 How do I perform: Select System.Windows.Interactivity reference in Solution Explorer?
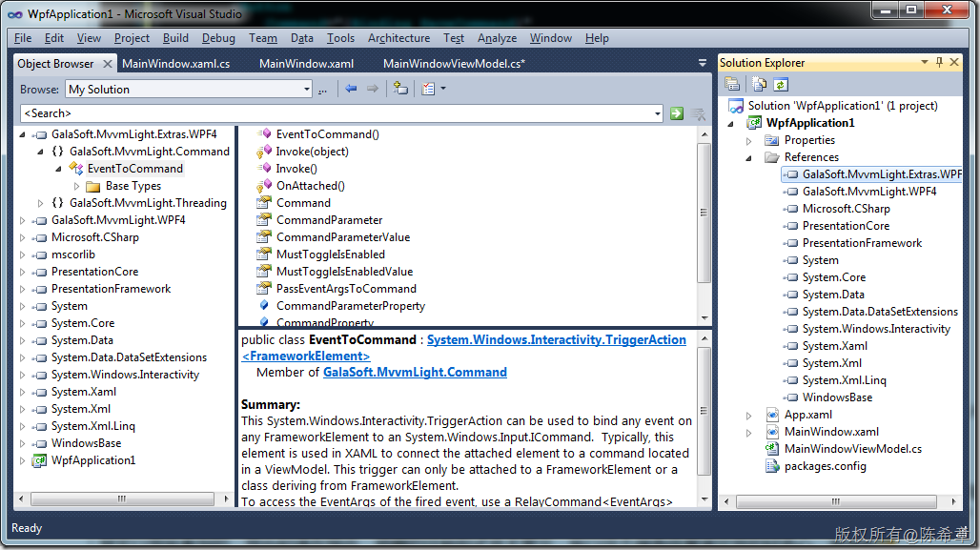point(876,329)
